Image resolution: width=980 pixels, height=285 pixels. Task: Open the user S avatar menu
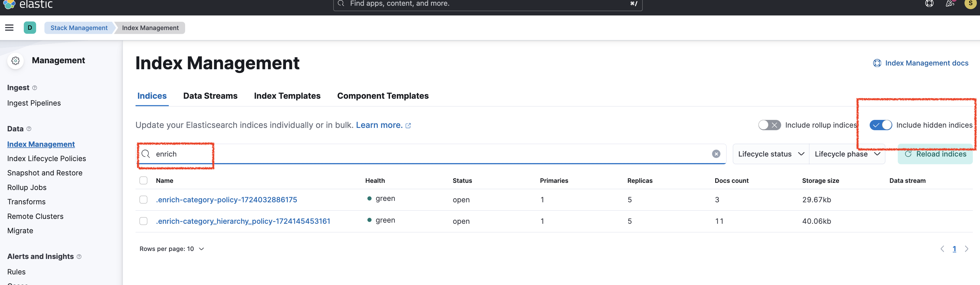pyautogui.click(x=971, y=3)
